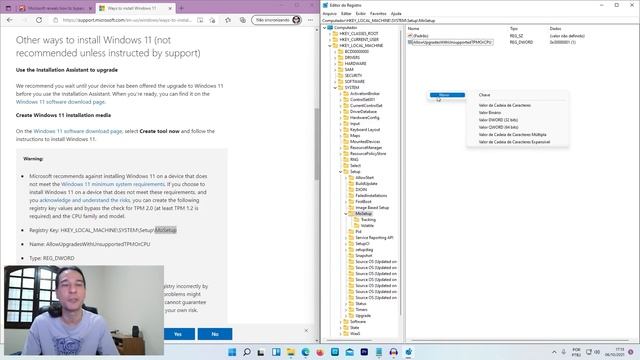This screenshot has width=640, height=360.
Task: Expand the ControlSet001 key node
Action: click(341, 100)
